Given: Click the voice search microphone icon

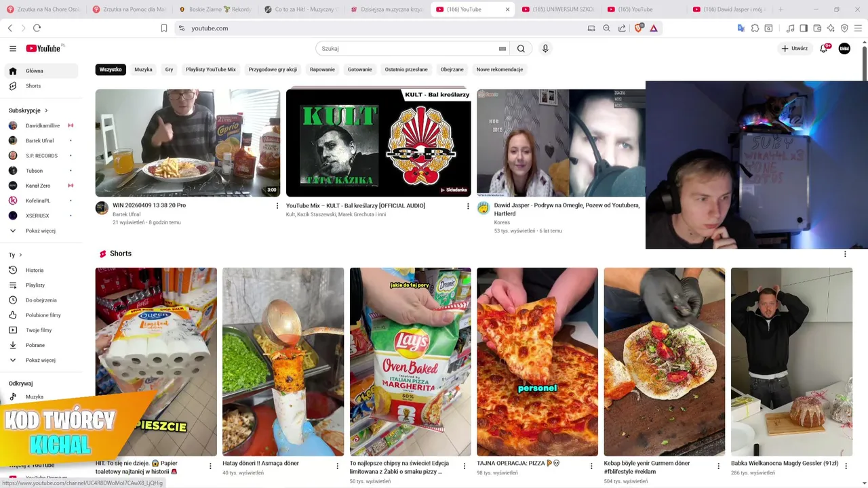Looking at the screenshot, I should [545, 48].
